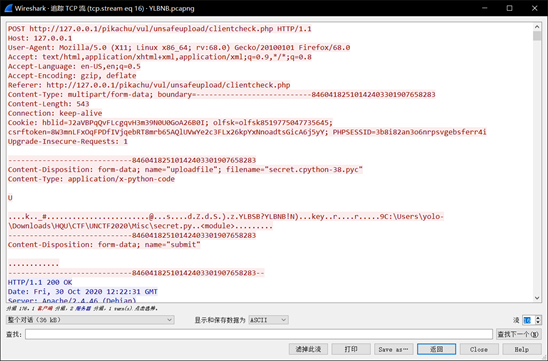The width and height of the screenshot is (548, 361).
Task: Click the csrftoken PHPSESSID line
Action: pyautogui.click(x=247, y=132)
